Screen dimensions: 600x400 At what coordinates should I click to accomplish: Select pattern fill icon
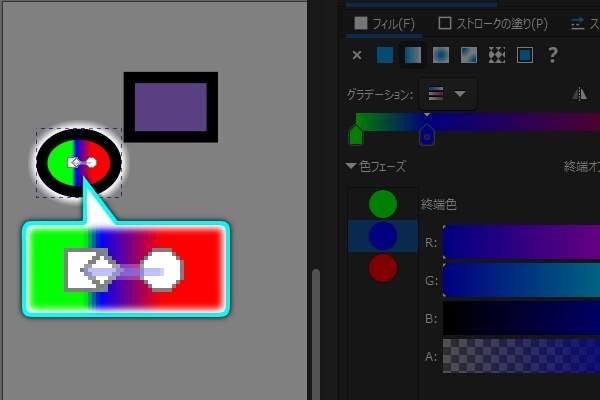click(497, 55)
